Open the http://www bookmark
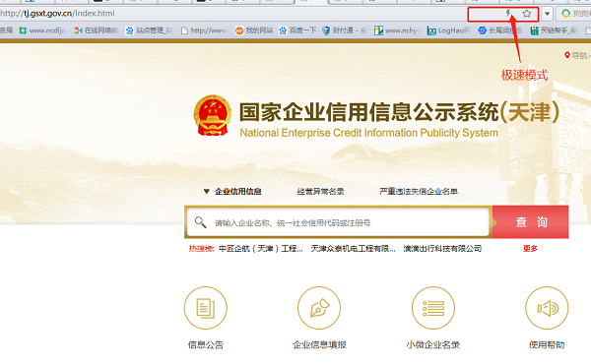The height and width of the screenshot is (364, 591). (204, 30)
